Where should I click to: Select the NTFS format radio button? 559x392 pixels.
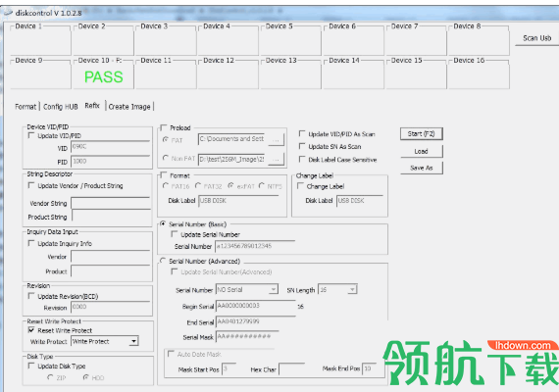pos(262,185)
